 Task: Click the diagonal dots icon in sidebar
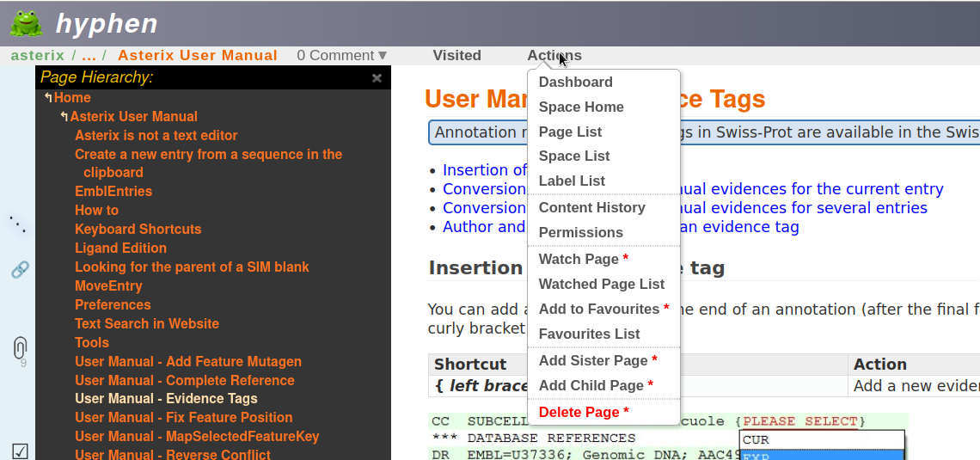[x=17, y=224]
